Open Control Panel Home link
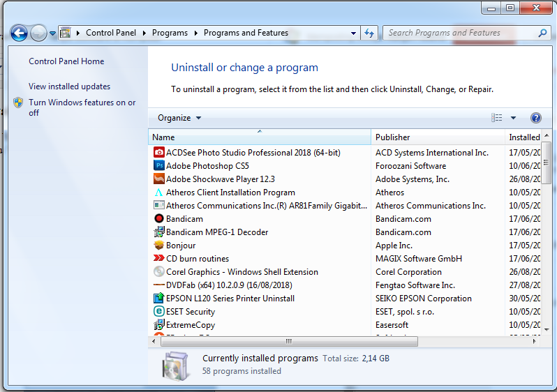The height and width of the screenshot is (392, 557). [x=66, y=61]
